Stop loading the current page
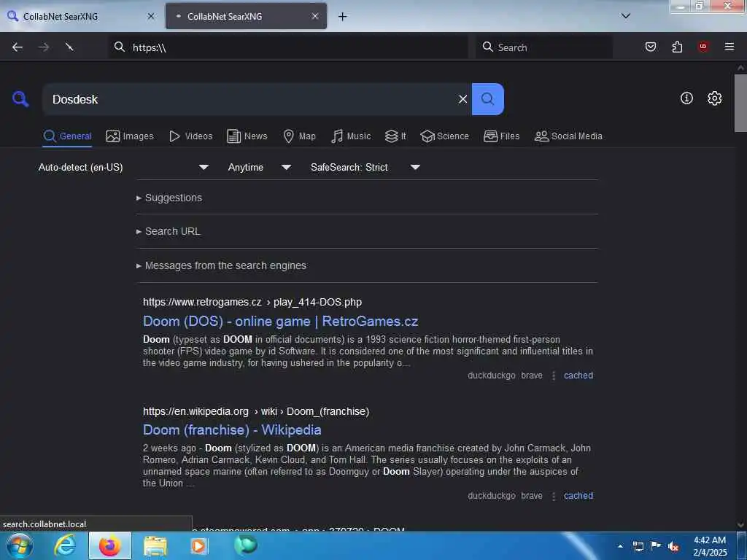 coord(69,47)
